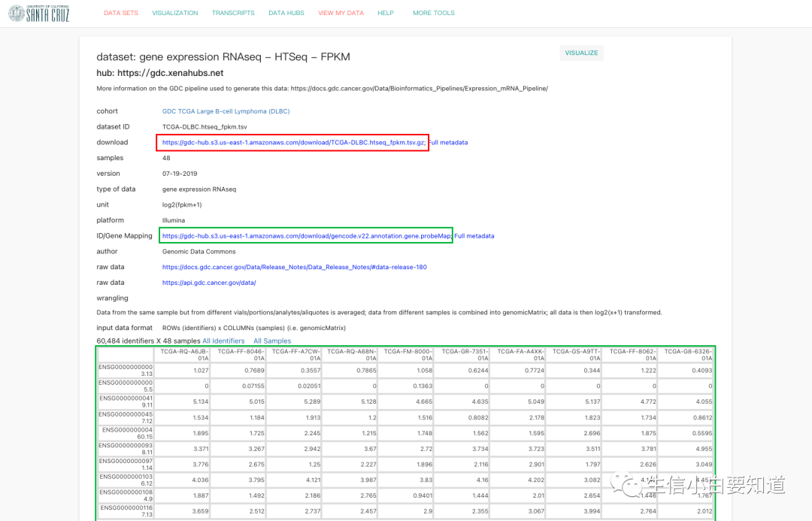Open the DATA HUBS menu item

click(286, 13)
